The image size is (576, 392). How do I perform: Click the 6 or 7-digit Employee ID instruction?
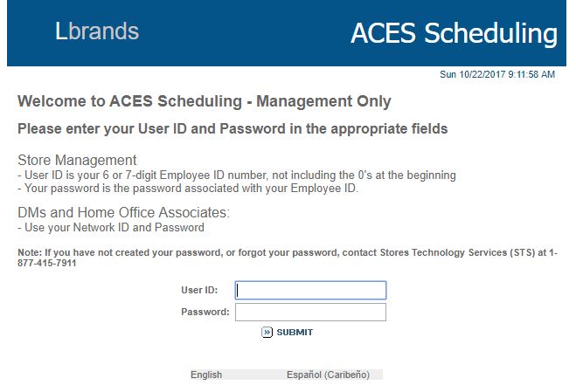pos(236,175)
